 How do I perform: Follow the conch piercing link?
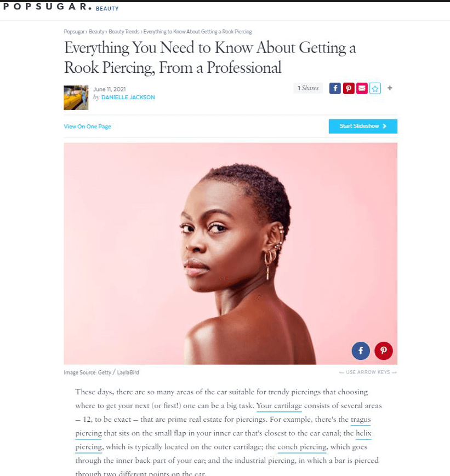302,447
